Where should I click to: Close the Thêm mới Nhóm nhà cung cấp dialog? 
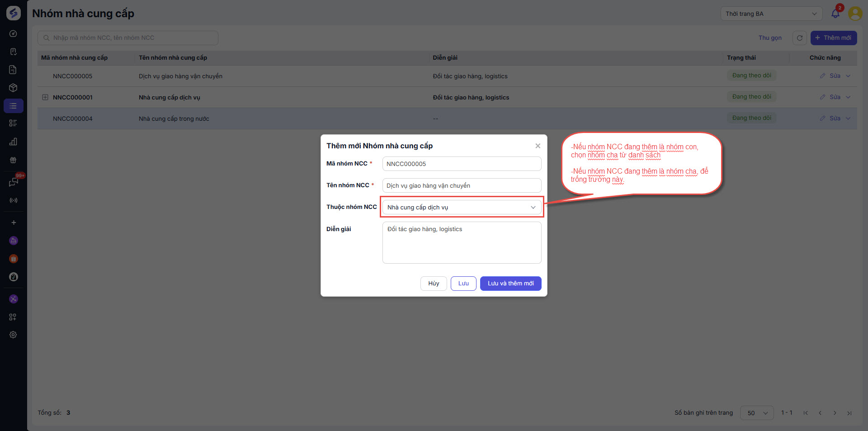coord(538,146)
